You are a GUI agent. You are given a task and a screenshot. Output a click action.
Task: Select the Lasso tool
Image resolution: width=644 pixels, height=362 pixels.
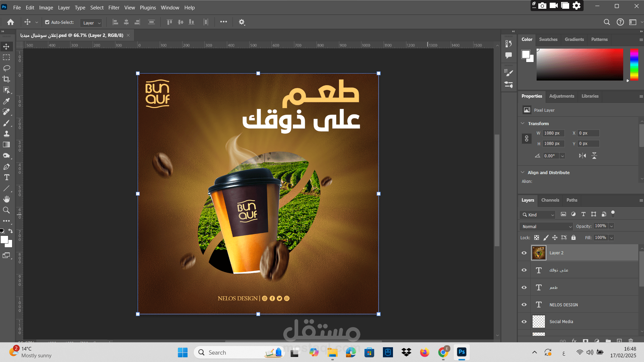click(6, 68)
